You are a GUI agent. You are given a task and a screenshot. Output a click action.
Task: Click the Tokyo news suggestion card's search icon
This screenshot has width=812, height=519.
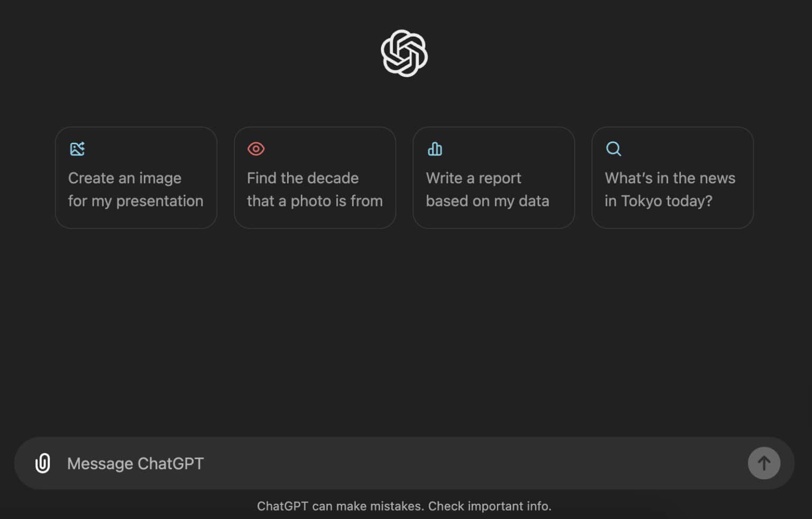coord(613,149)
